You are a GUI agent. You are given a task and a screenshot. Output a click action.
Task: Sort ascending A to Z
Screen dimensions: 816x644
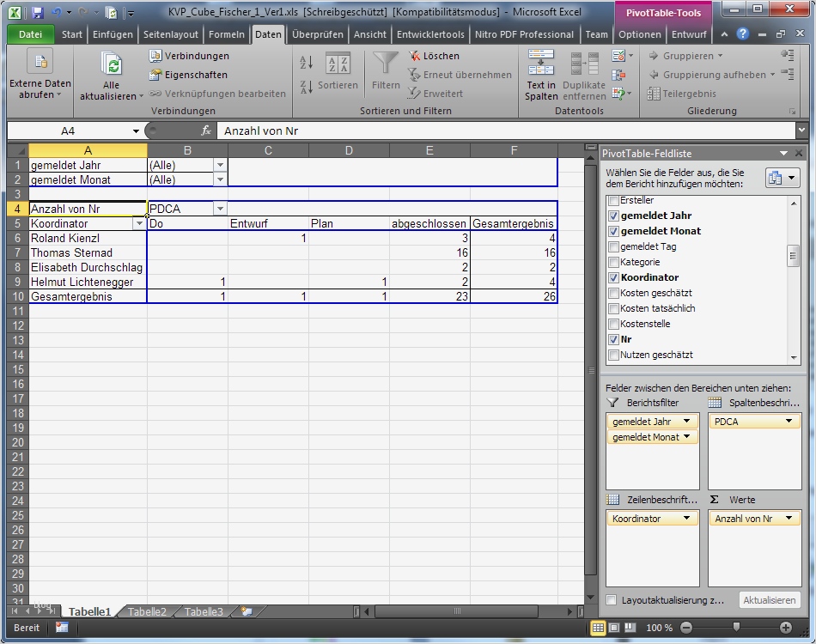[307, 63]
